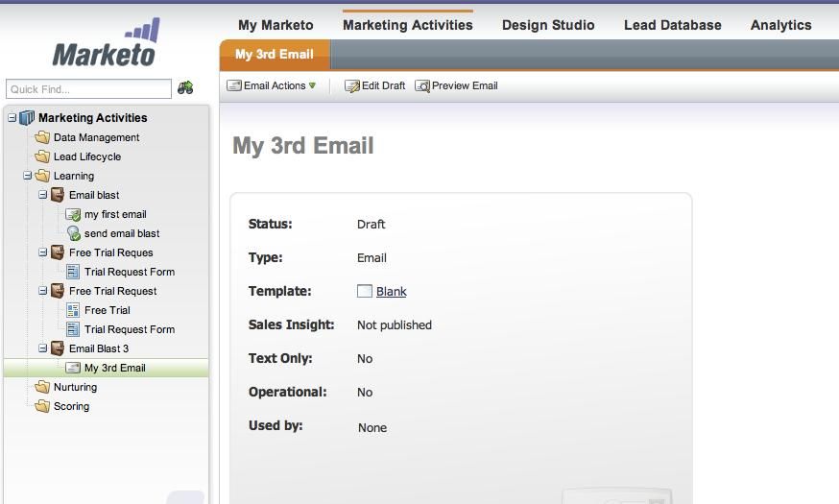Click the Edit Draft pencil icon
The height and width of the screenshot is (504, 839).
352,86
